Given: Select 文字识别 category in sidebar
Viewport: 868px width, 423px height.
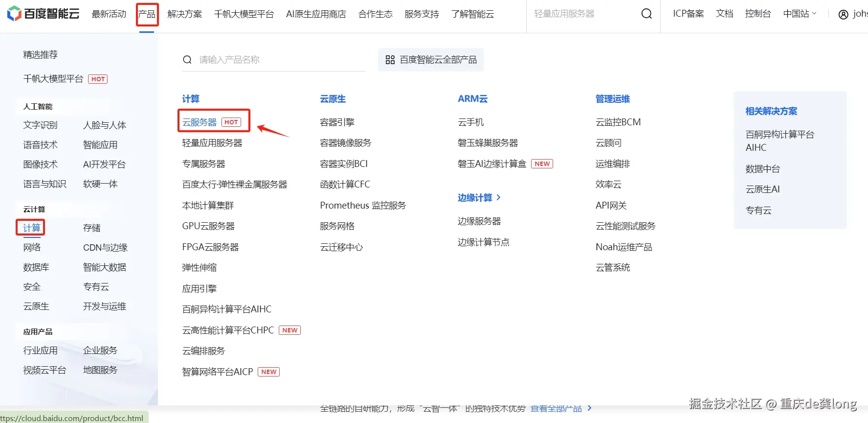Looking at the screenshot, I should [41, 125].
